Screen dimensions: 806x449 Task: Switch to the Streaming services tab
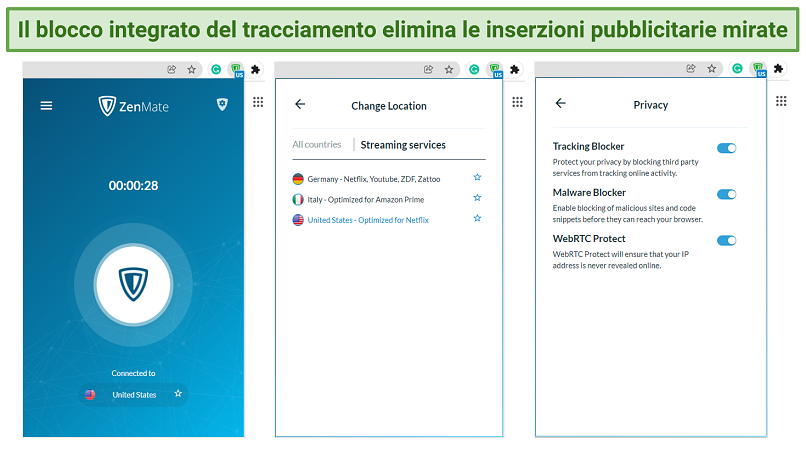[403, 145]
